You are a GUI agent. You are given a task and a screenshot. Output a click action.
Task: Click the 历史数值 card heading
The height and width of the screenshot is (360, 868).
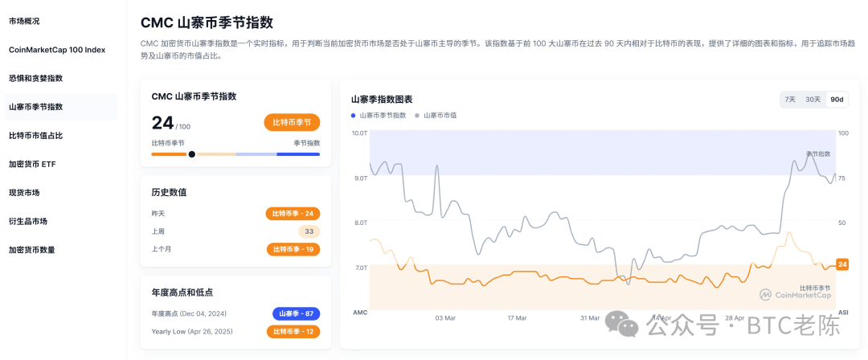coord(169,193)
